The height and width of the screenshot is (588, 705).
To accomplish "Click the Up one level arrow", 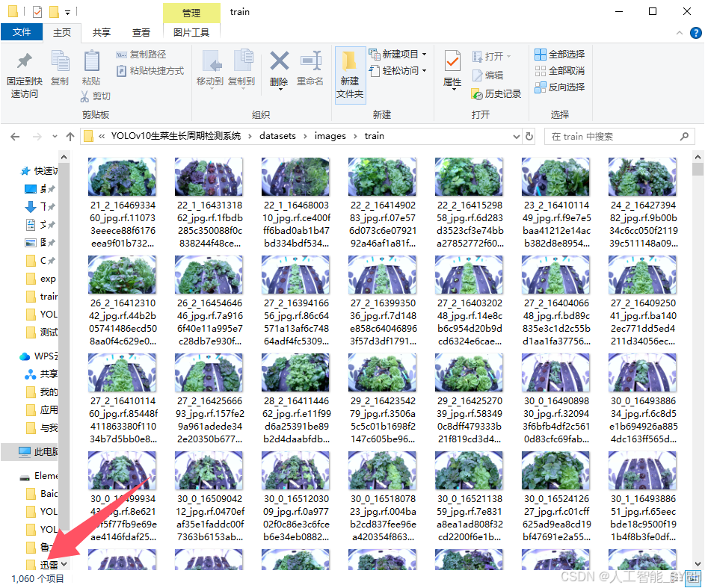I will [70, 137].
